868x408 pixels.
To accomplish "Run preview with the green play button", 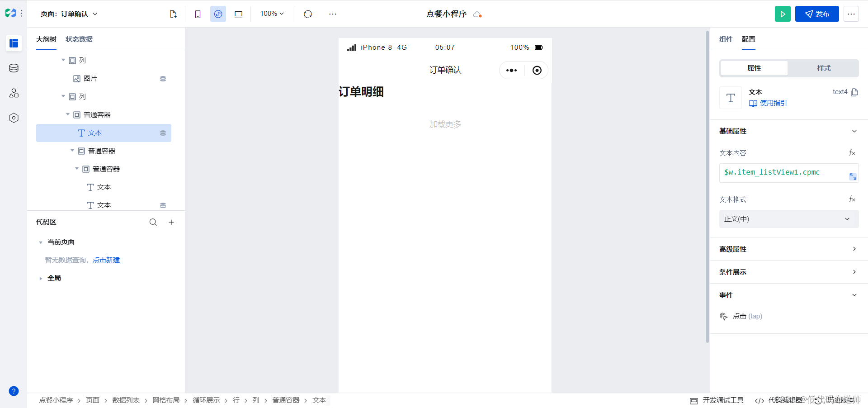I will [783, 14].
